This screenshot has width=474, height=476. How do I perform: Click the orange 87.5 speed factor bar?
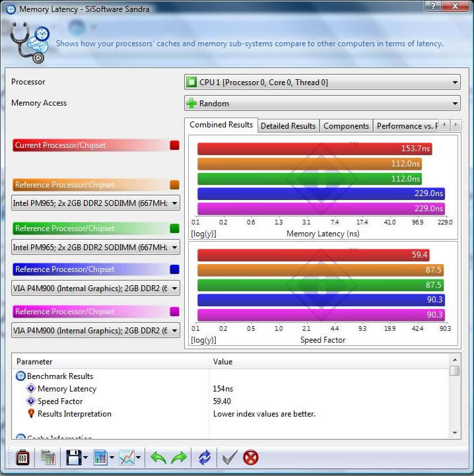320,270
